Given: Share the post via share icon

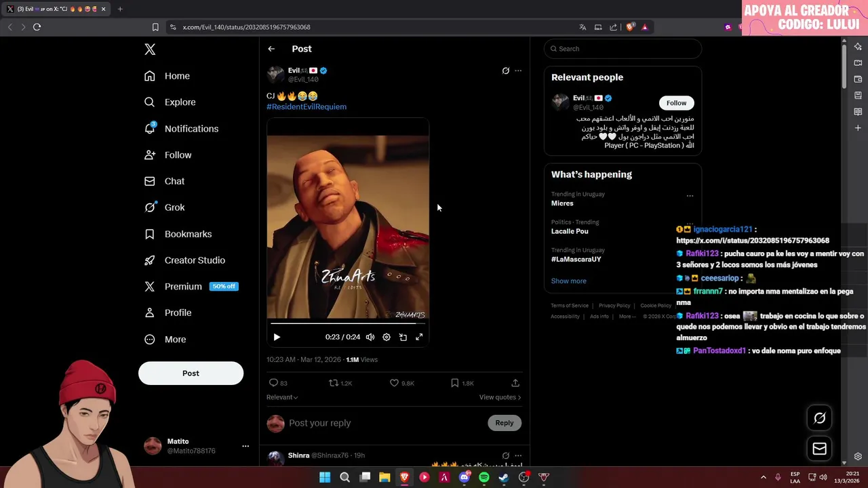Looking at the screenshot, I should coord(515,383).
